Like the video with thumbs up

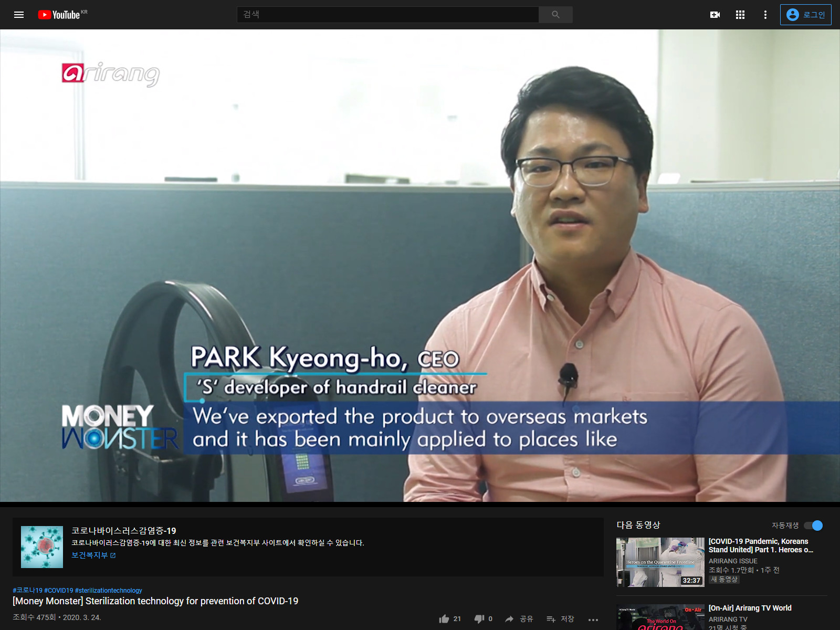[x=450, y=619]
